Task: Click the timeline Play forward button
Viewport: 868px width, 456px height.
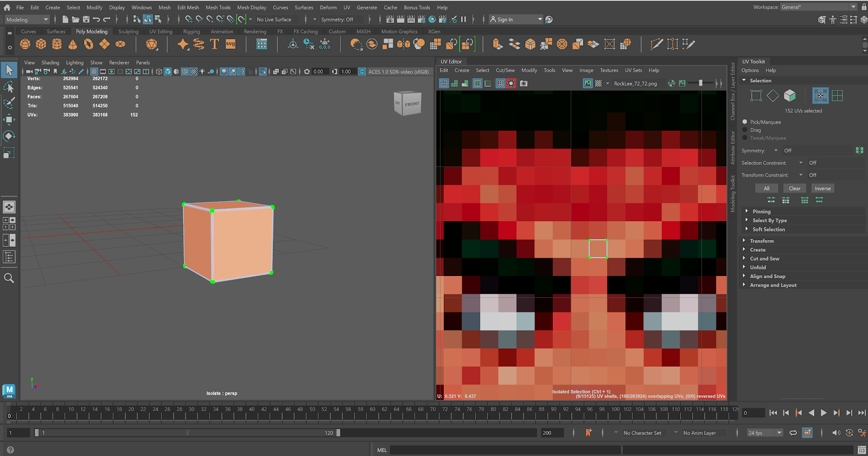Action: pyautogui.click(x=824, y=413)
